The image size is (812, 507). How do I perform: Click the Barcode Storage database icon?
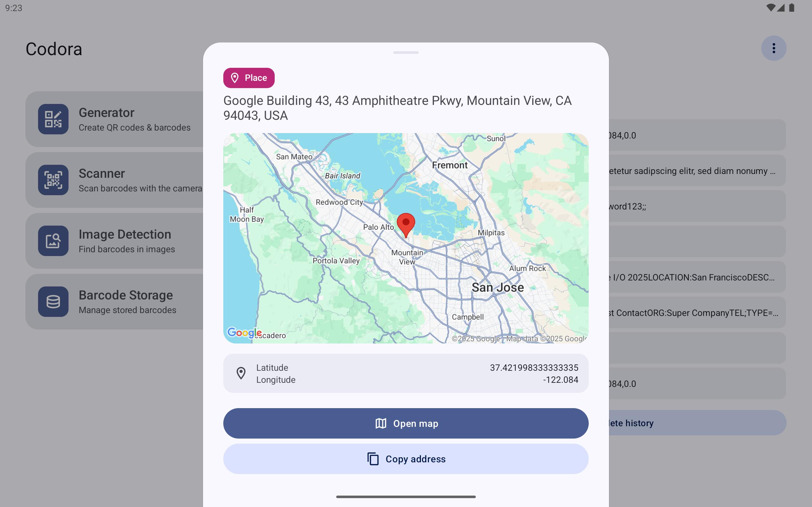[53, 301]
